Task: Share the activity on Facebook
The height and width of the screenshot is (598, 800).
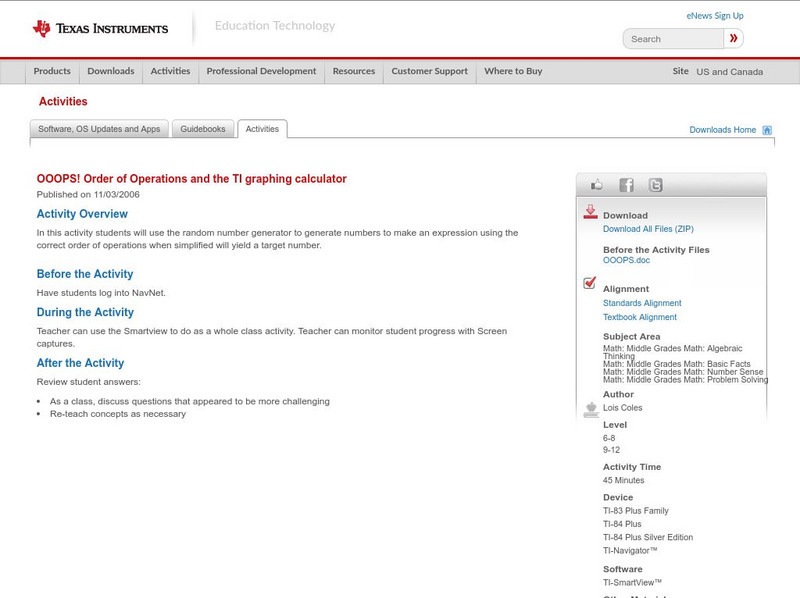Action: click(x=626, y=185)
